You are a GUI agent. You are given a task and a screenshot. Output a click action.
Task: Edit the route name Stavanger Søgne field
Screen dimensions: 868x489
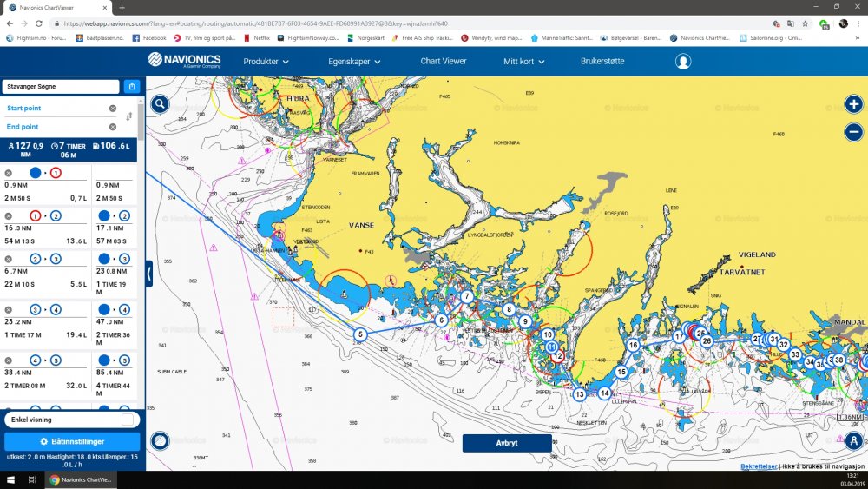(61, 86)
